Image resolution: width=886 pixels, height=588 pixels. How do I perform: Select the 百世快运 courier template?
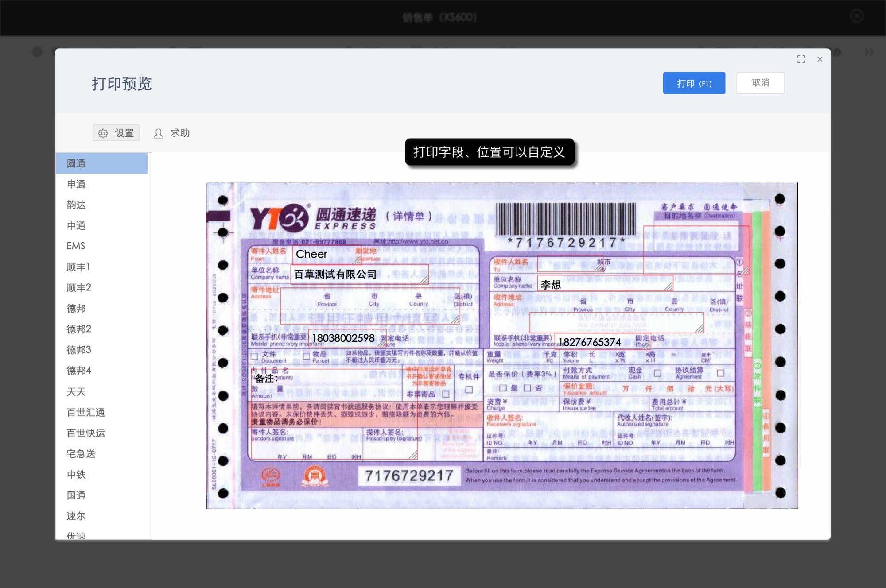click(x=101, y=433)
